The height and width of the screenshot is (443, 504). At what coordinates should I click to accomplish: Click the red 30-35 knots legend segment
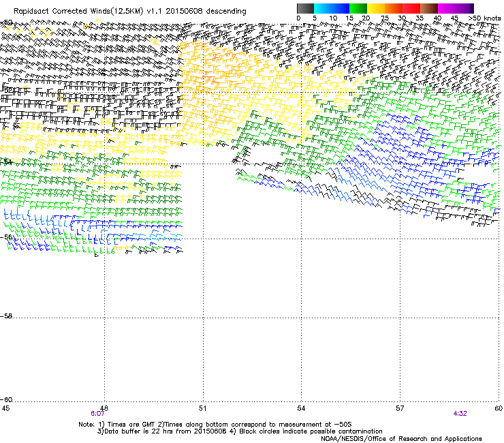coord(411,8)
